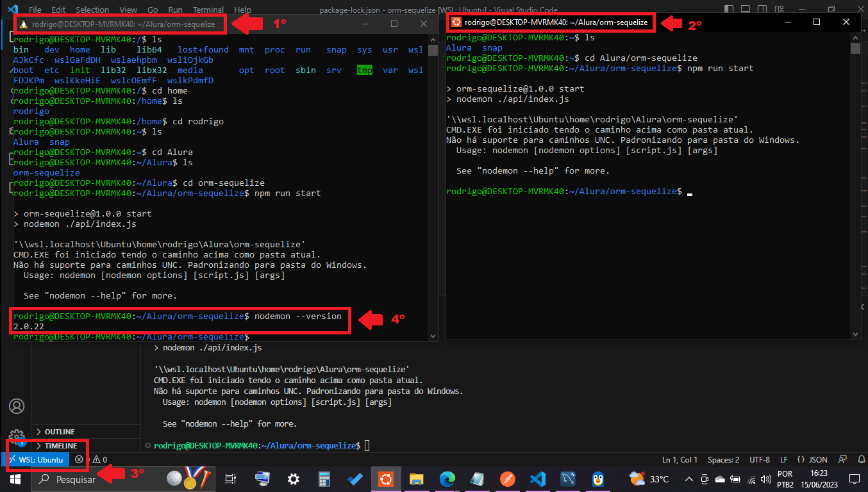Image resolution: width=868 pixels, height=492 pixels.
Task: Focus the VS Code integrated terminal prompt
Action: pyautogui.click(x=367, y=445)
